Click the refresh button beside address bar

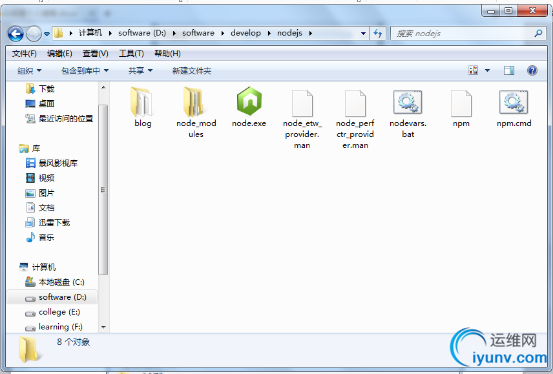point(378,34)
